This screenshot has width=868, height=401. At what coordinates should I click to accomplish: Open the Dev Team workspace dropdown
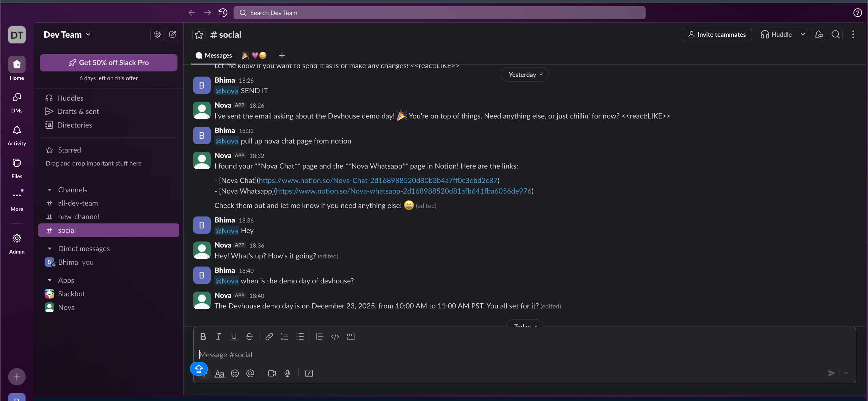(x=67, y=35)
